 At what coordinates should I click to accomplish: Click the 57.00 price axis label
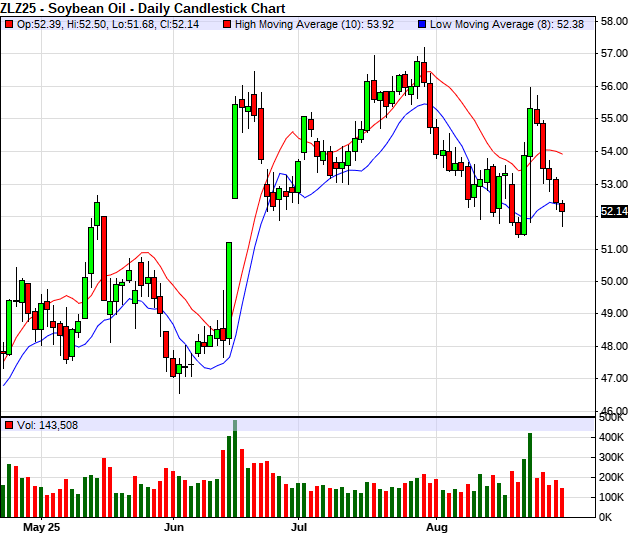(x=614, y=53)
